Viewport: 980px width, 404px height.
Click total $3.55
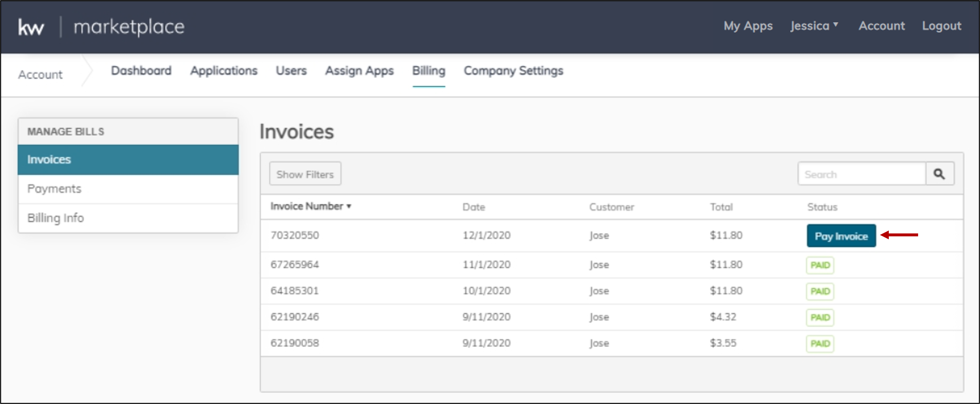[x=723, y=343]
